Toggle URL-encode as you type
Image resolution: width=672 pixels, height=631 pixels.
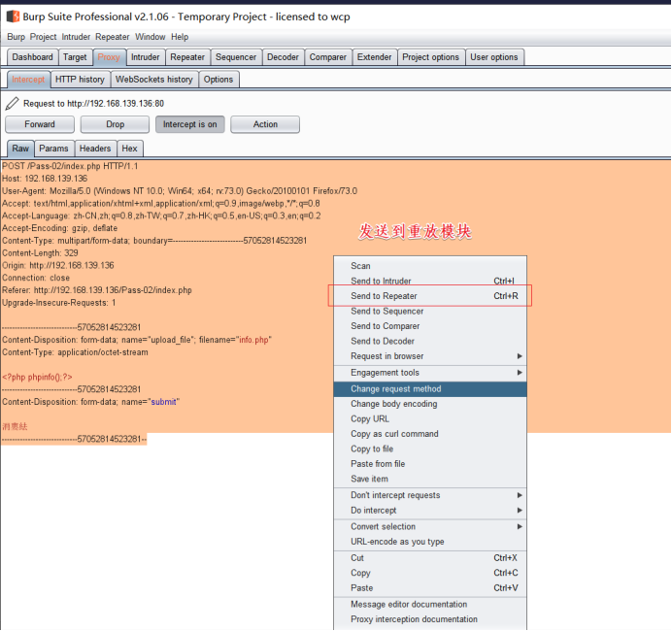tap(430, 542)
